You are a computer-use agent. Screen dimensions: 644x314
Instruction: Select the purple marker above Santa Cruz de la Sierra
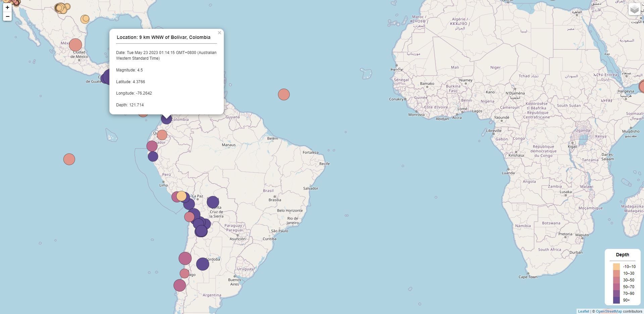pos(213,202)
